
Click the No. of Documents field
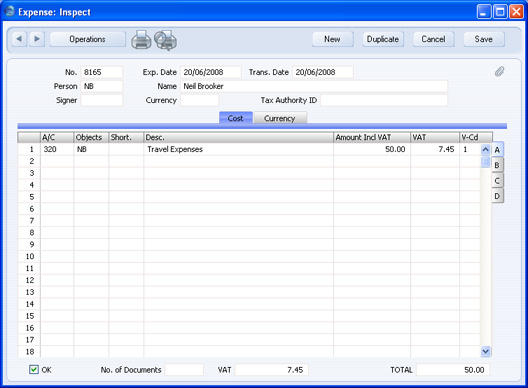click(184, 370)
